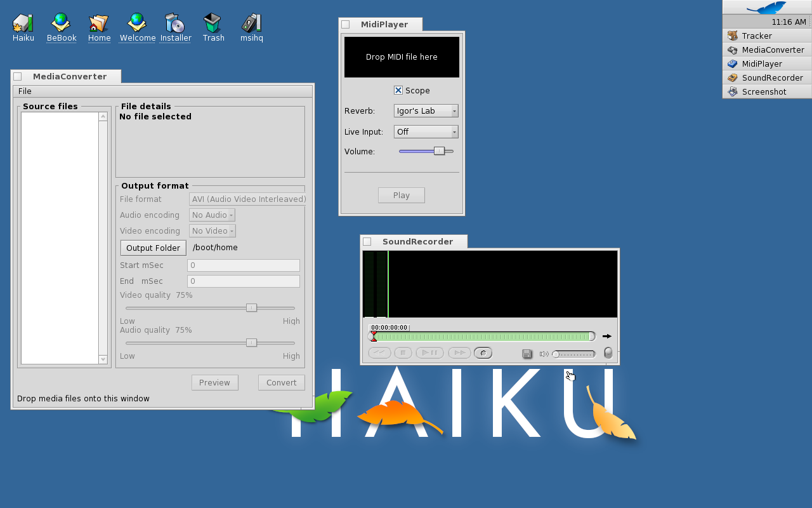Open the Trash icon

213,28
